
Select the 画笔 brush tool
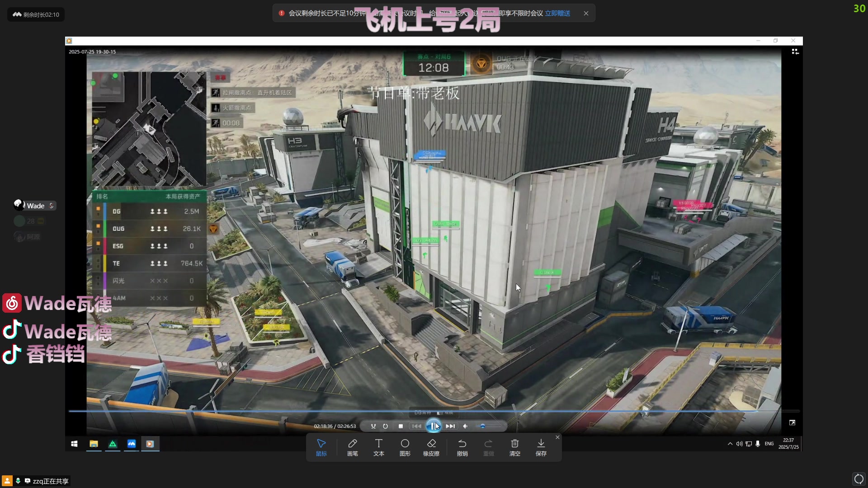pyautogui.click(x=353, y=447)
